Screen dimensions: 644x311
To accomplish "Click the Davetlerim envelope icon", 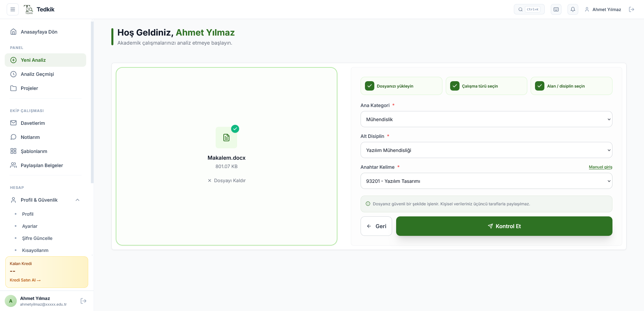I will point(13,123).
